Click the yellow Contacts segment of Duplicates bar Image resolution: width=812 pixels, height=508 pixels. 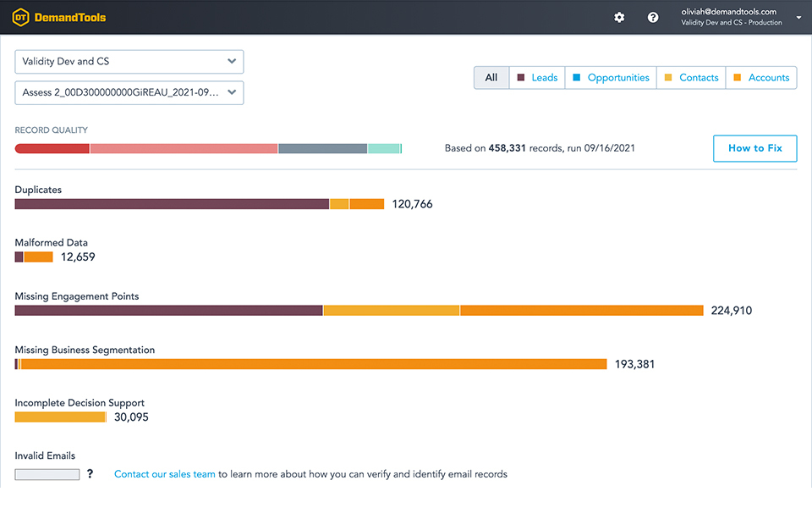pyautogui.click(x=339, y=204)
